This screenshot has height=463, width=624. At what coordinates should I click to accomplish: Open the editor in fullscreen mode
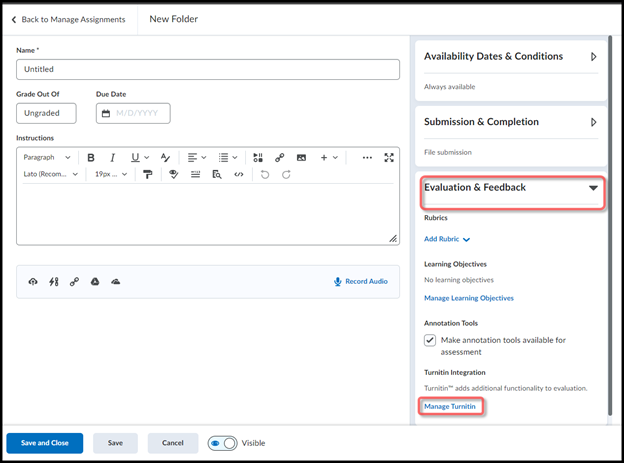pos(389,158)
